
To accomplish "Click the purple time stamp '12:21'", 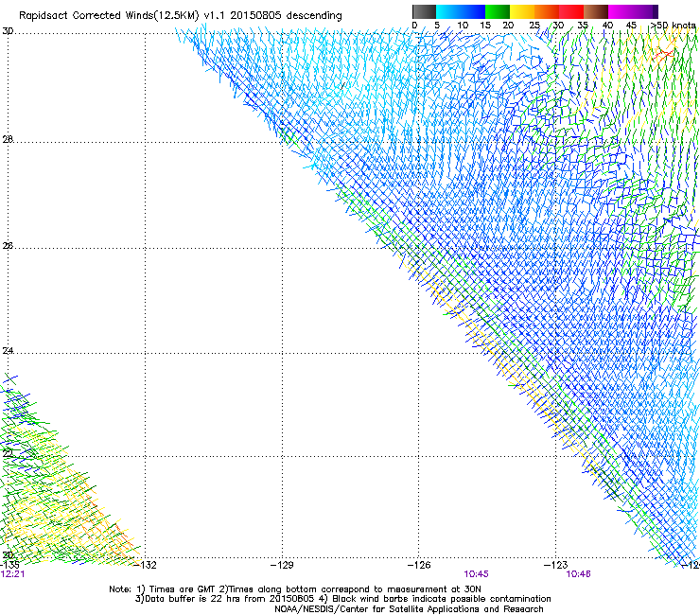I will point(12,574).
